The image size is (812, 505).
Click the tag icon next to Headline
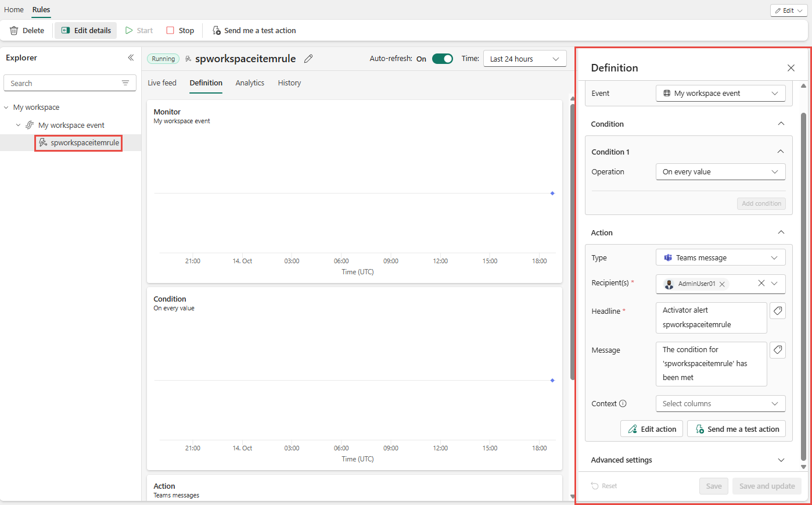tap(777, 311)
